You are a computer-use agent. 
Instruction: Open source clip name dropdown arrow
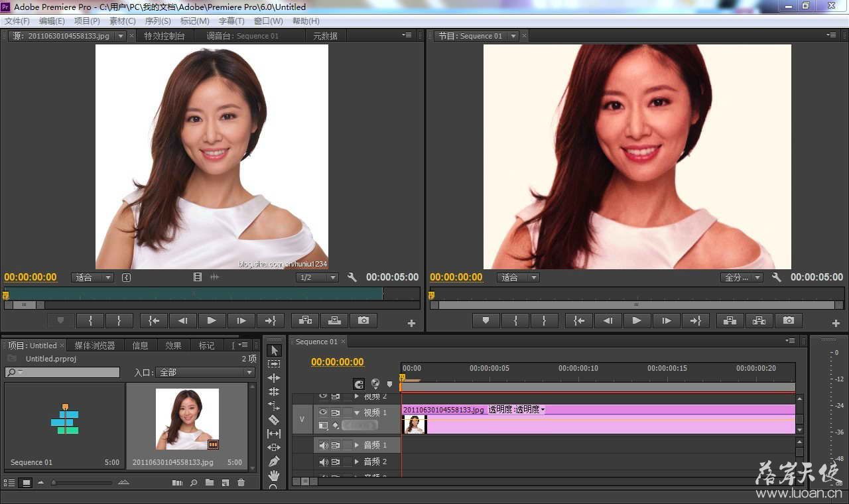121,36
